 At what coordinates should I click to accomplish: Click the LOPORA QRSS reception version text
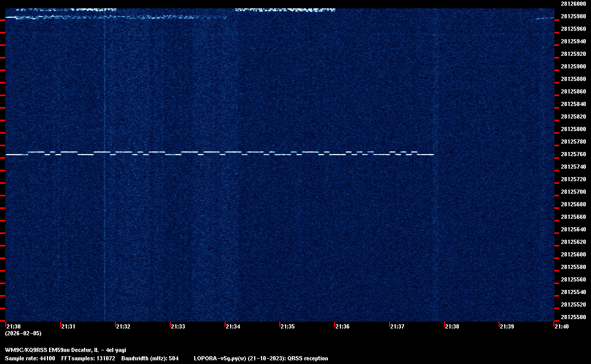tap(261, 358)
